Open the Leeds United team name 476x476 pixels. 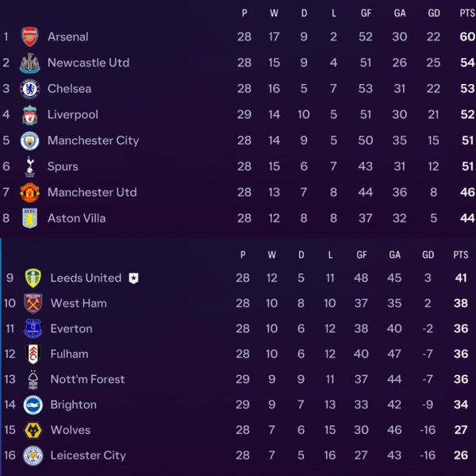(86, 278)
